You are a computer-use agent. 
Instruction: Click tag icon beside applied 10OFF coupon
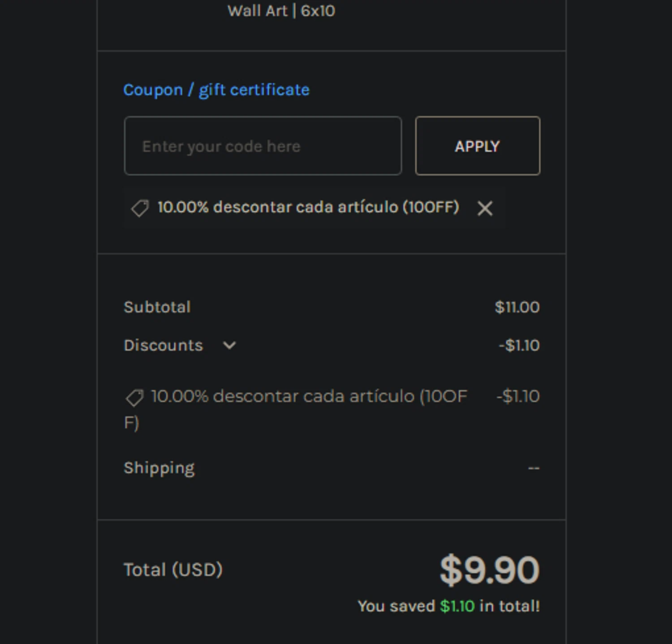[140, 208]
